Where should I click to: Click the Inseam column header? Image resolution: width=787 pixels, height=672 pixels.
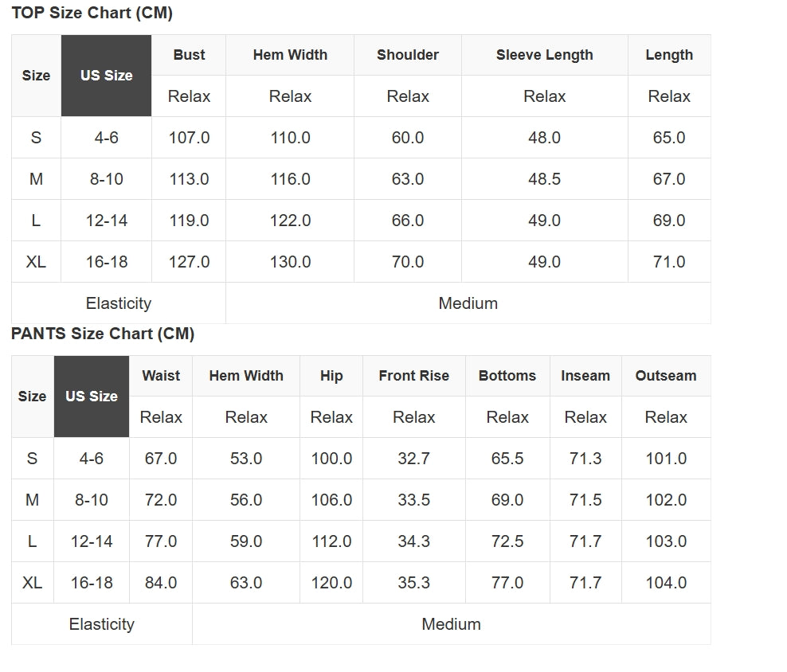point(585,376)
